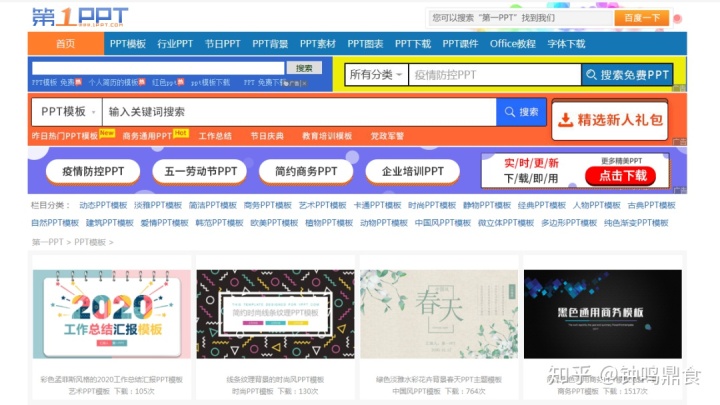
Task: Click the 五一劳动节PPT pill button
Action: click(200, 171)
